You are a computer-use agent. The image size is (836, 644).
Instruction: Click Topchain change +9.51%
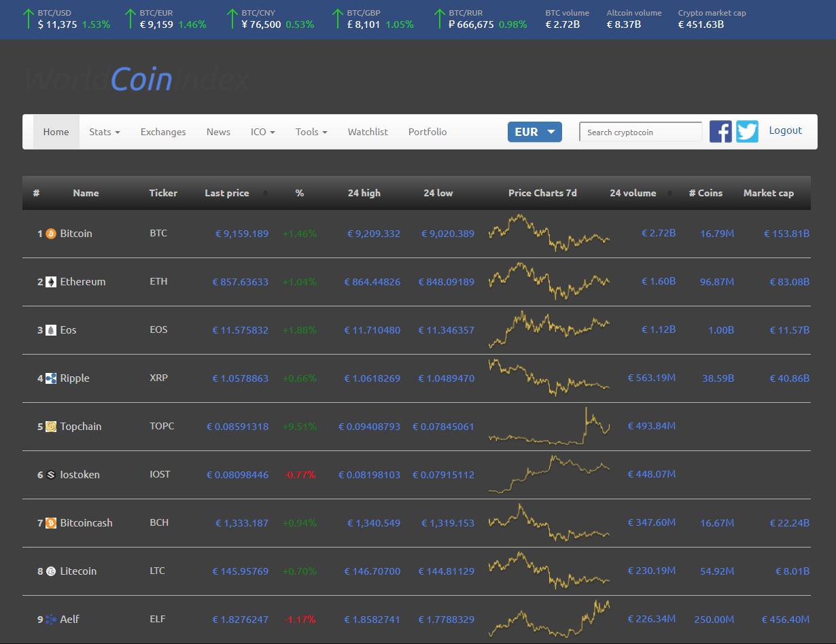(300, 427)
